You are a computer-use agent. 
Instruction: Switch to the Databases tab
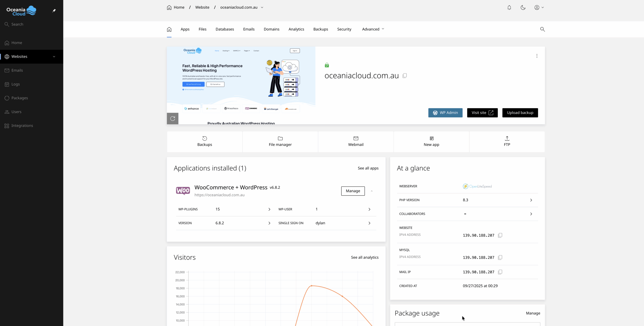pos(225,29)
